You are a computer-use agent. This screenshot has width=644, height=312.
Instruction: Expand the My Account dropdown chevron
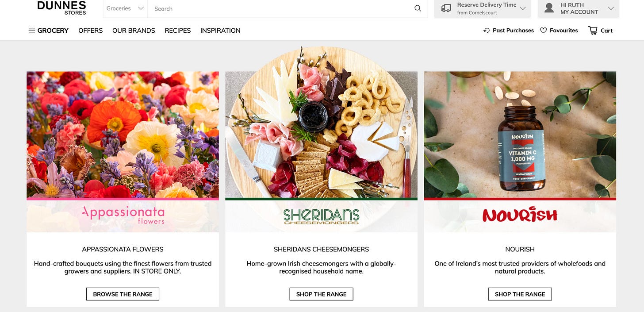[611, 8]
